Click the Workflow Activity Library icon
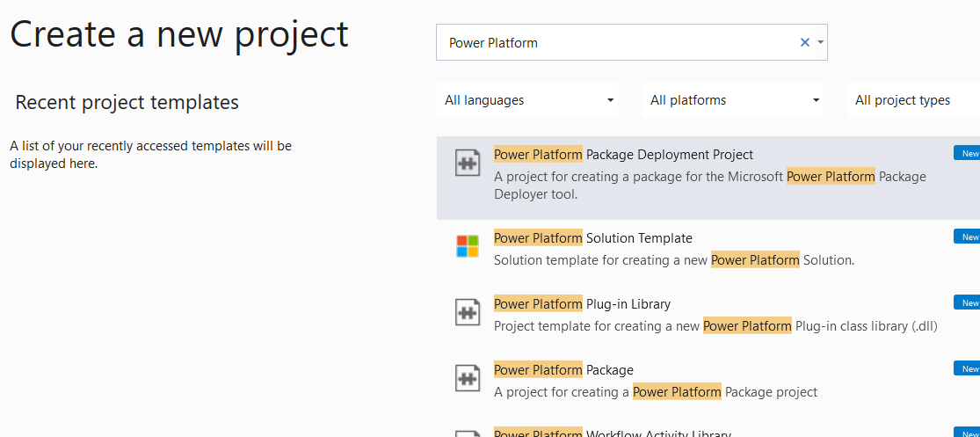 pyautogui.click(x=467, y=433)
